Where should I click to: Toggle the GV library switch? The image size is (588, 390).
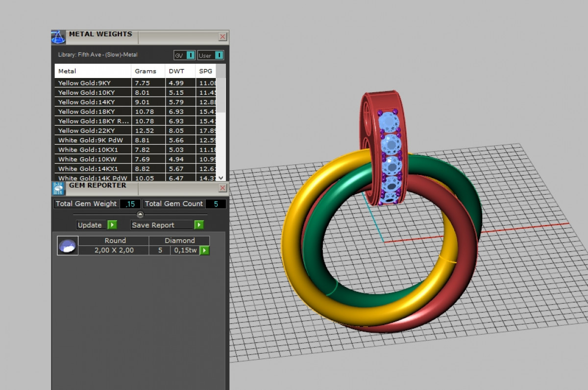click(185, 55)
